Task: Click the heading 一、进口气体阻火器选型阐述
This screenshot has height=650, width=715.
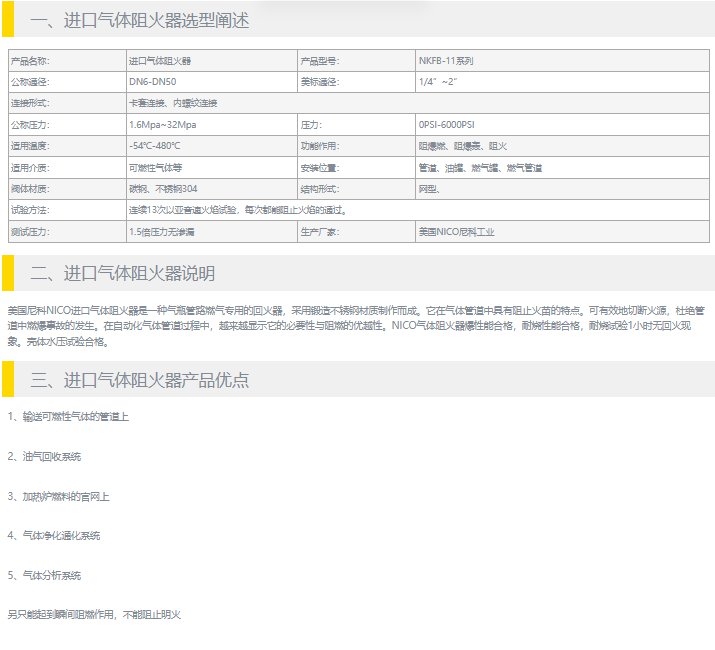Action: point(140,20)
